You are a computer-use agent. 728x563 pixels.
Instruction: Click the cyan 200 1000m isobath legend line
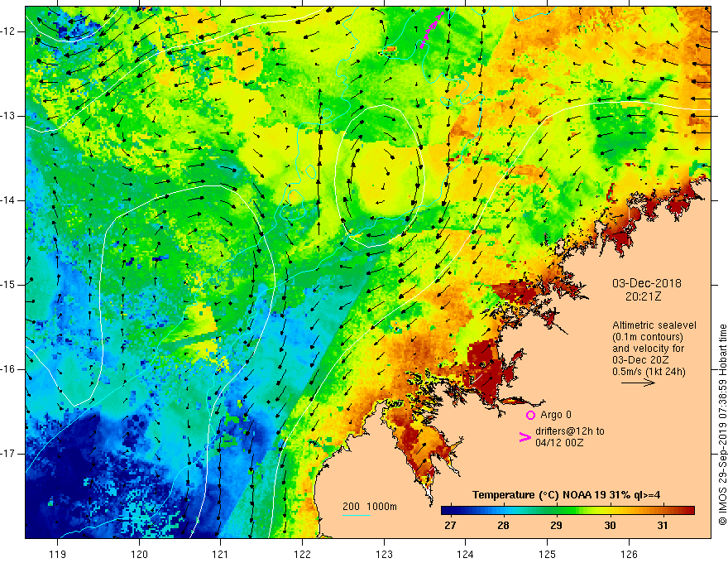pos(357,515)
